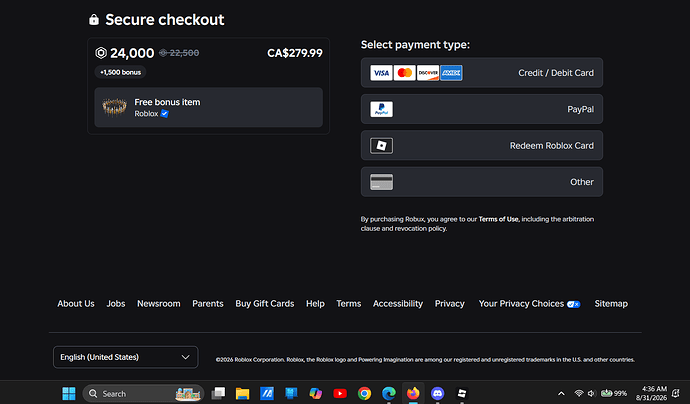Open the blue monitor app in the taskbar
This screenshot has width=690, height=404.
tap(291, 393)
